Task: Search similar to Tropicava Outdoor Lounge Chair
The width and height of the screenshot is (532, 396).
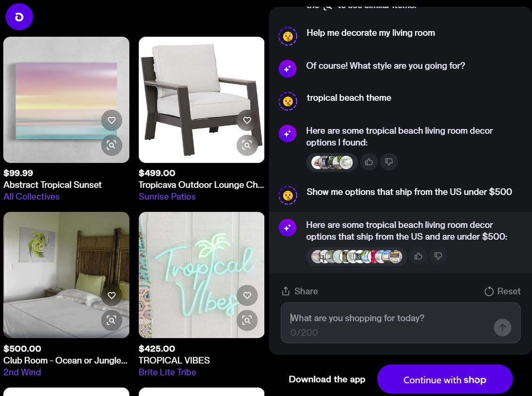Action: point(247,145)
